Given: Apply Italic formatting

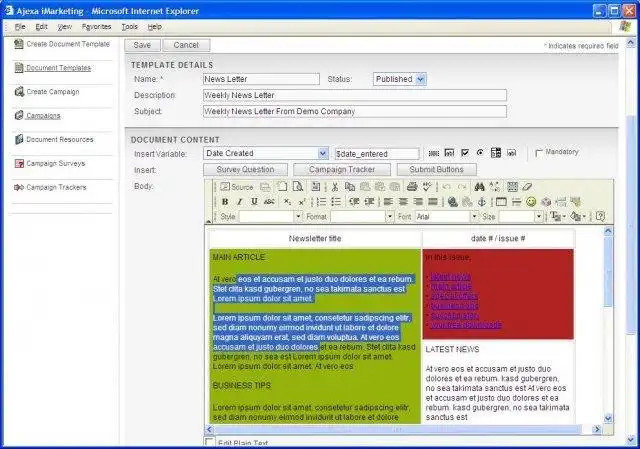Looking at the screenshot, I should [x=240, y=202].
